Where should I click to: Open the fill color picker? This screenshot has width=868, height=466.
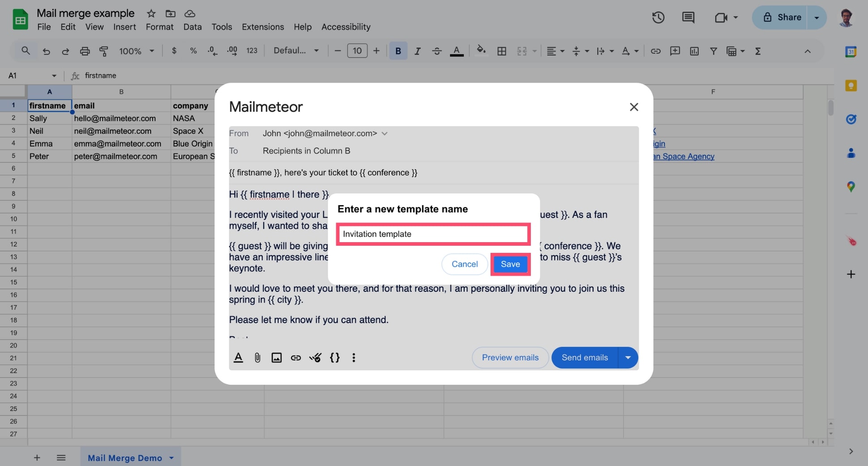click(x=481, y=51)
